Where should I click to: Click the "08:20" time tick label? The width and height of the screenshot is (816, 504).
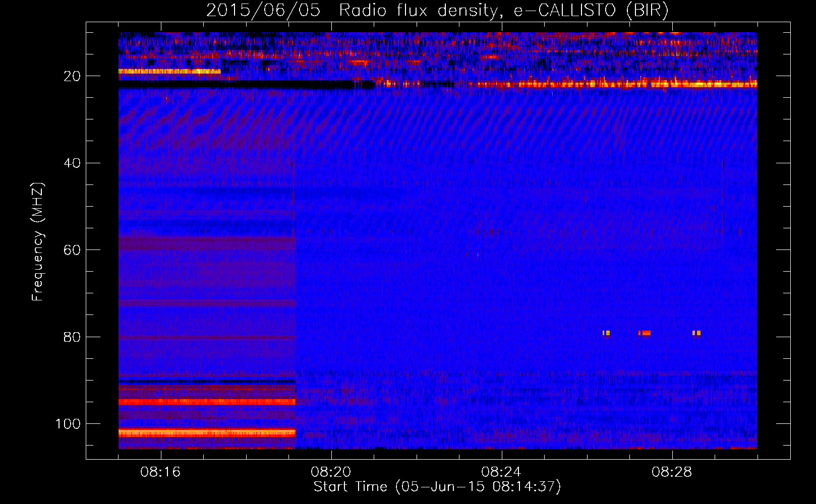(331, 472)
